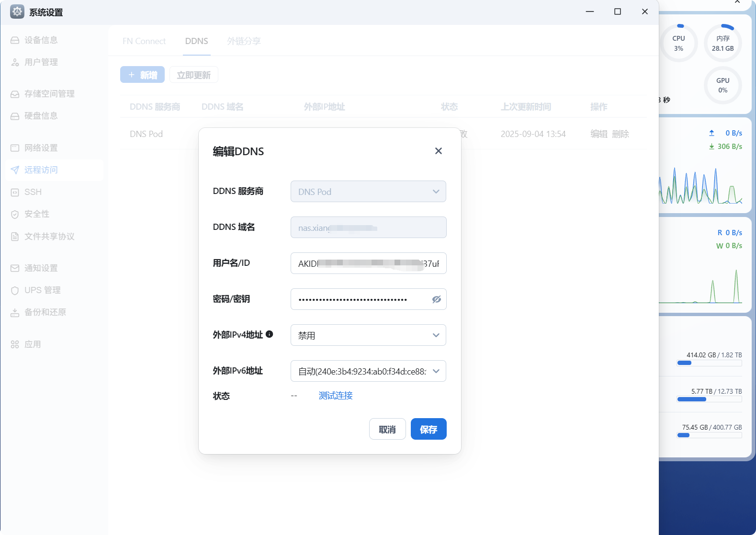Click the 75.45 GB / 400.77 GB usage bar
This screenshot has width=756, height=535.
pyautogui.click(x=709, y=435)
